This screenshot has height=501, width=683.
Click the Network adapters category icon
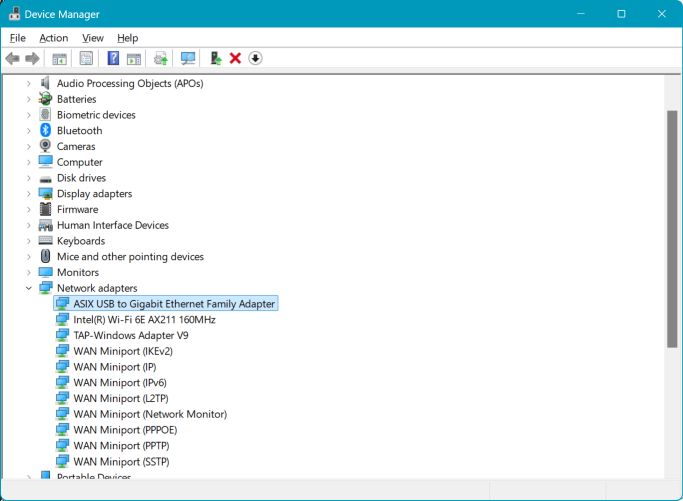(45, 288)
